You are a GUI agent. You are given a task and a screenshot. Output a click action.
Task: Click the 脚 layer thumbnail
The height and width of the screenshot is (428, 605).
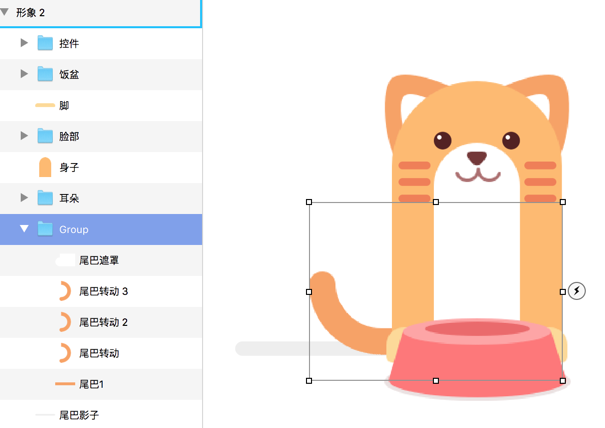click(x=45, y=105)
